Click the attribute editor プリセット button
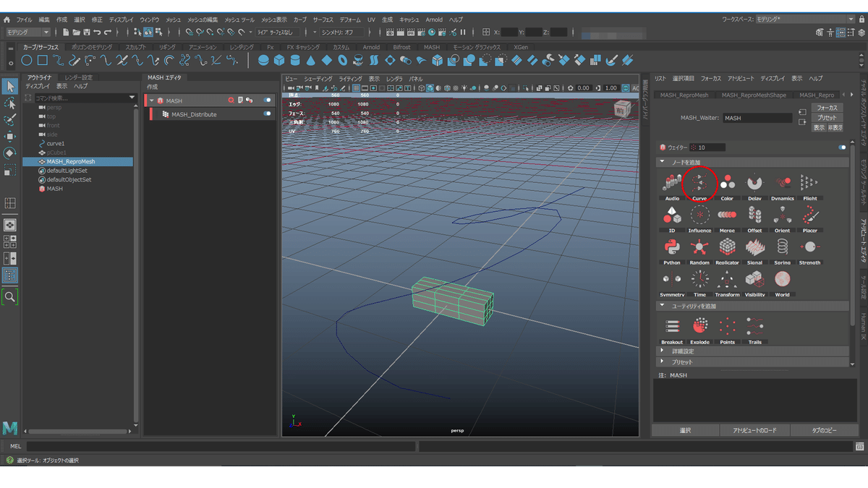This screenshot has width=868, height=488. [x=827, y=118]
